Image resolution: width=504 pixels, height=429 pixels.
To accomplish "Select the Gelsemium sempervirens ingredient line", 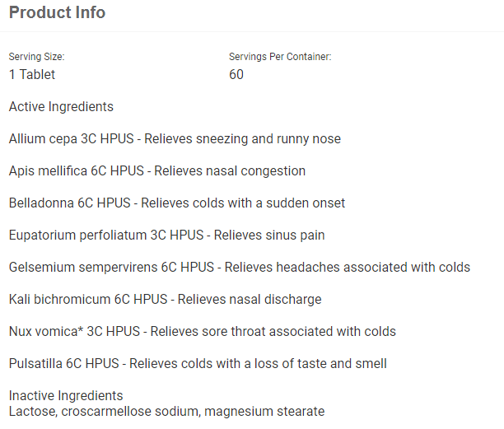I will [x=240, y=267].
